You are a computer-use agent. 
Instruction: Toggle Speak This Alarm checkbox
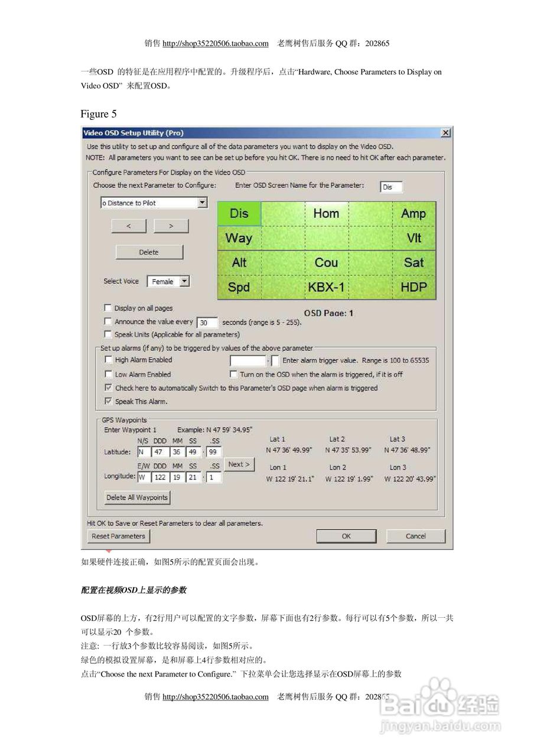[x=108, y=401]
